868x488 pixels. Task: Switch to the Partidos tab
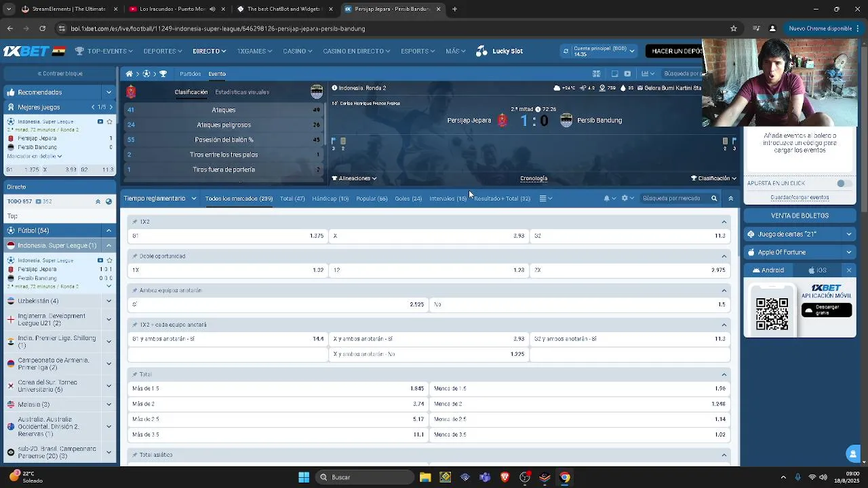pyautogui.click(x=191, y=74)
